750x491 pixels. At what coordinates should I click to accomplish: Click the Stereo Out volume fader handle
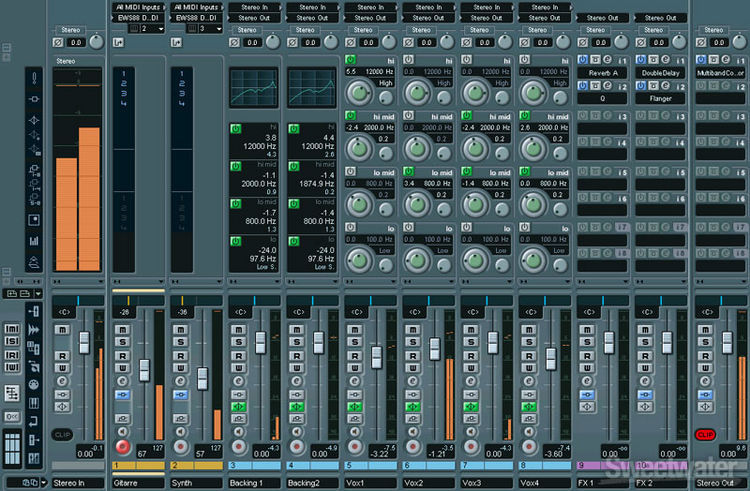pyautogui.click(x=727, y=343)
